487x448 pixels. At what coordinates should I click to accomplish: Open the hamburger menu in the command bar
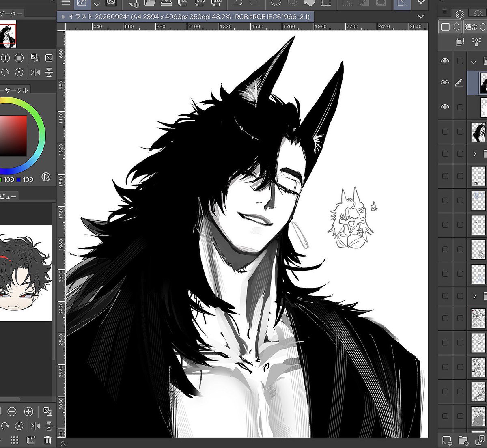tap(65, 2)
